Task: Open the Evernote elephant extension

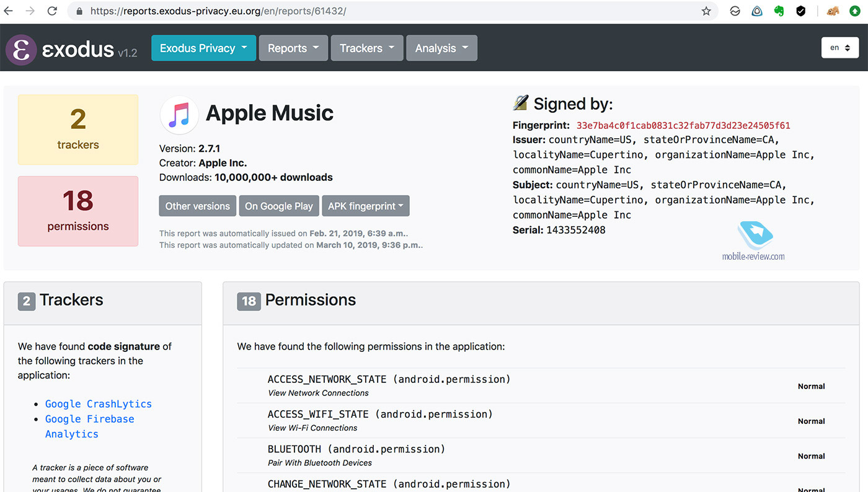Action: coord(779,11)
